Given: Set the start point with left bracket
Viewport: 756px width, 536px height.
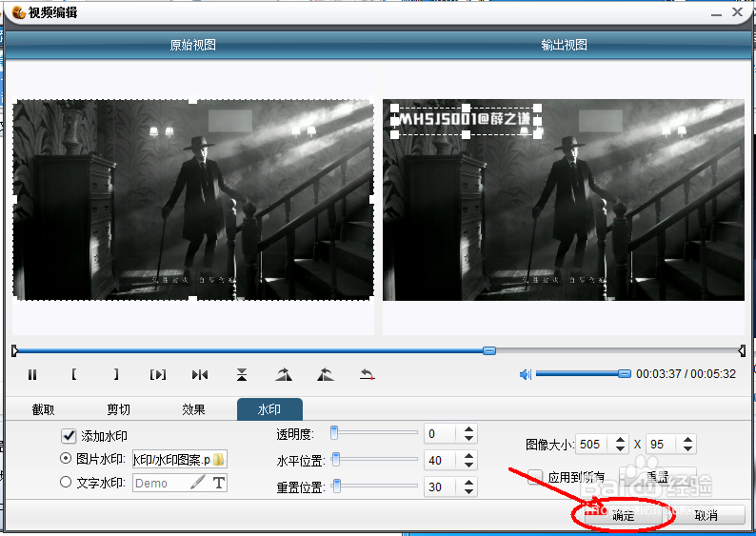Looking at the screenshot, I should point(73,374).
